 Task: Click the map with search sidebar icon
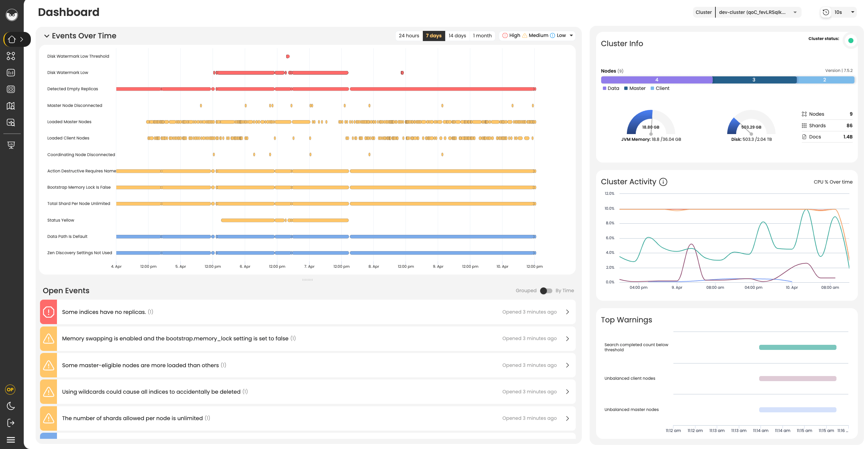(x=11, y=106)
